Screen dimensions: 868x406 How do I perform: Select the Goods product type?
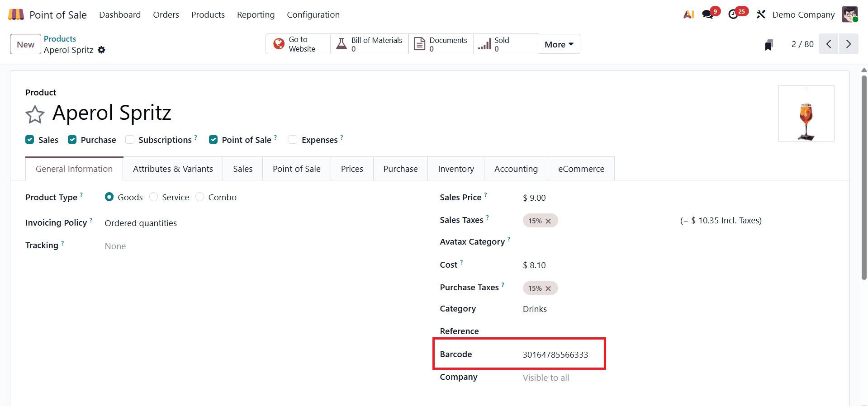click(109, 197)
